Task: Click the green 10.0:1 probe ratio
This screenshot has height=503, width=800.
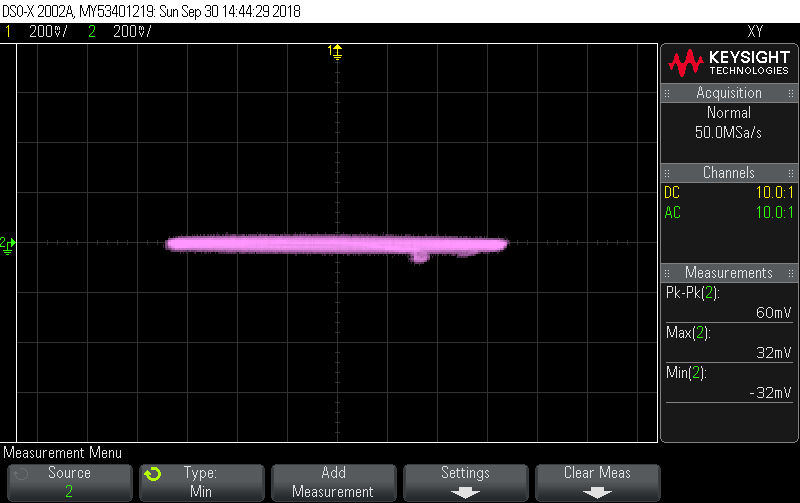Action: tap(774, 212)
